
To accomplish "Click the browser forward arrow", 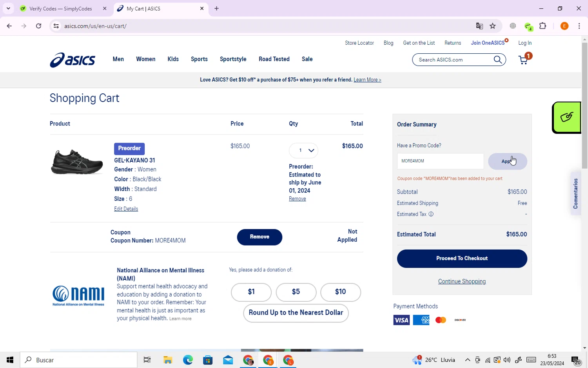I will tap(24, 26).
